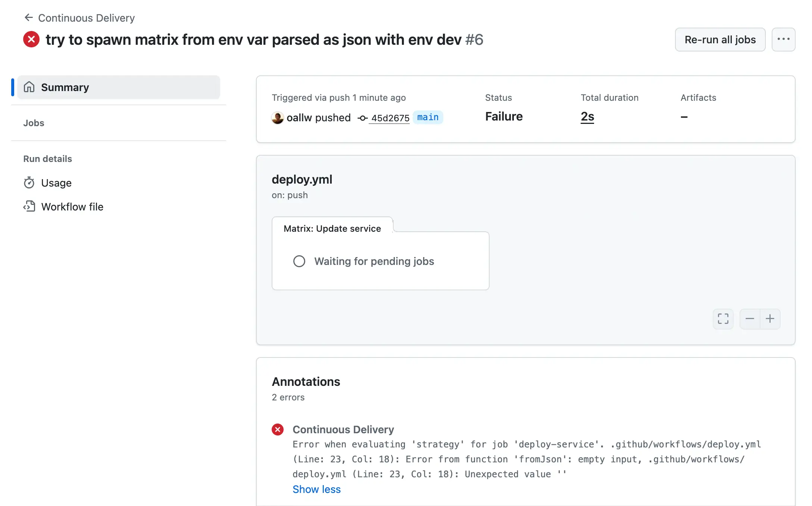Click oallw user avatar
Screen dimensions: 812x506
[x=277, y=118]
